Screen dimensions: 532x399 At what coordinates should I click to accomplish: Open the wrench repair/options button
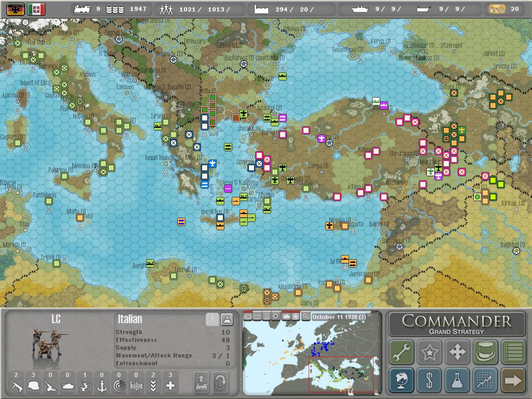[402, 352]
